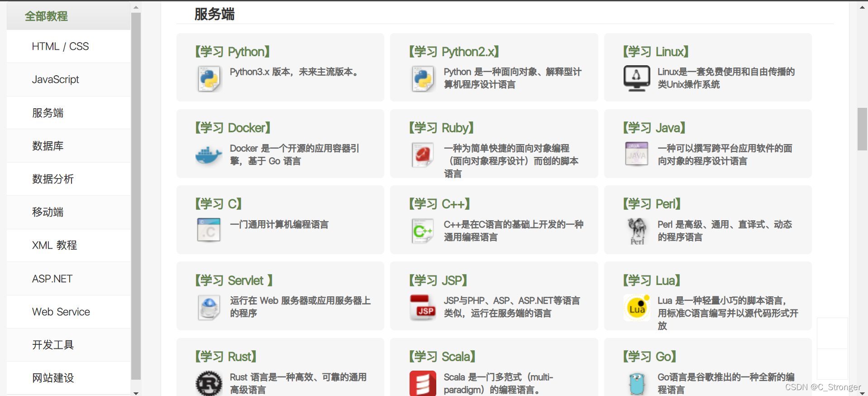Select 服务端 in sidebar menu
The height and width of the screenshot is (396, 868).
click(69, 113)
